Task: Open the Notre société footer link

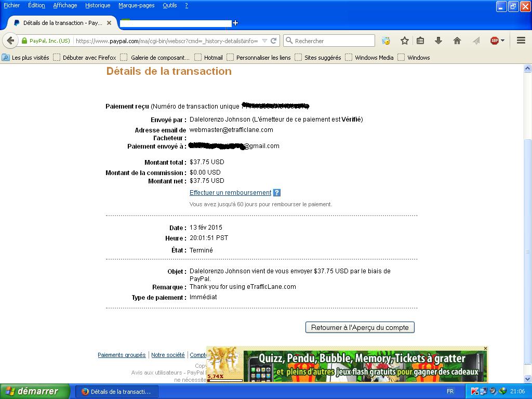Action: pyautogui.click(x=168, y=355)
